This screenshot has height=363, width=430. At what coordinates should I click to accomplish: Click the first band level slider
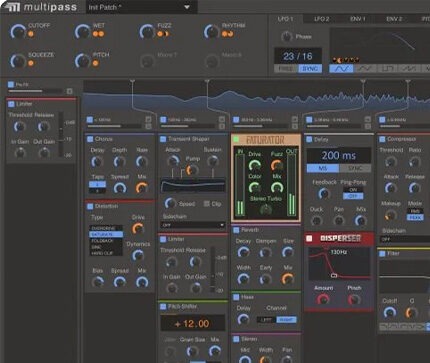(114, 126)
